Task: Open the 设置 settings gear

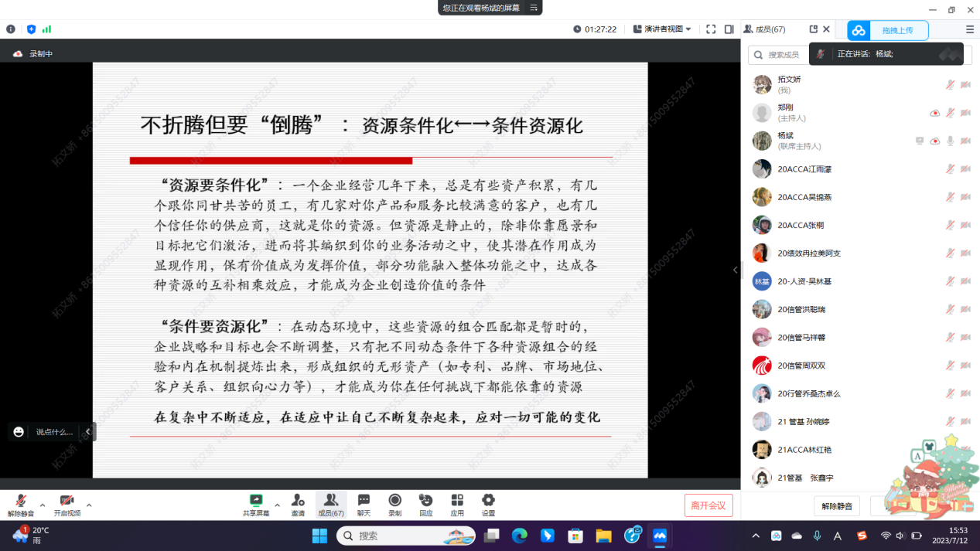Action: coord(488,501)
